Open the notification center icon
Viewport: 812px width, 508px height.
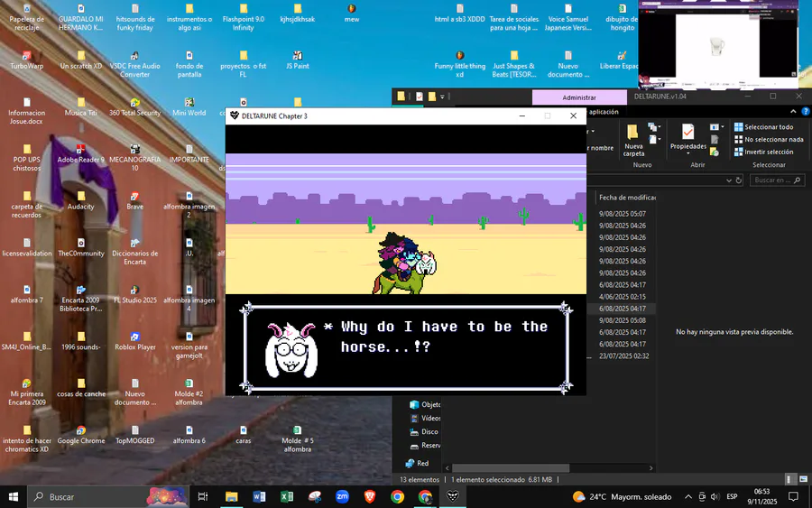[x=793, y=496]
